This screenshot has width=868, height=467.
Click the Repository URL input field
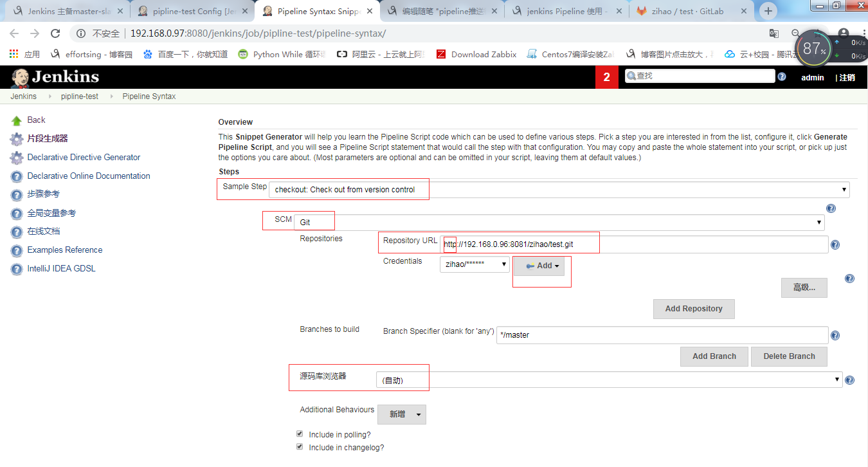tap(635, 245)
